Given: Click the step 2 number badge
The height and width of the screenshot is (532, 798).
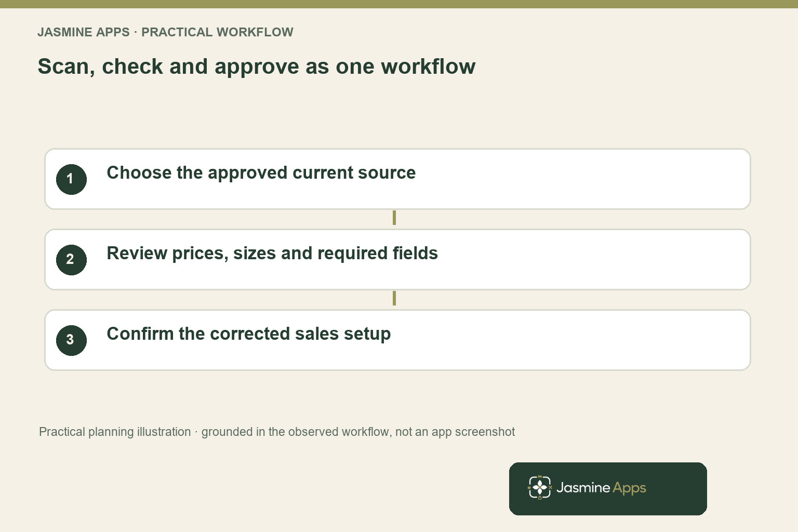Looking at the screenshot, I should click(71, 260).
